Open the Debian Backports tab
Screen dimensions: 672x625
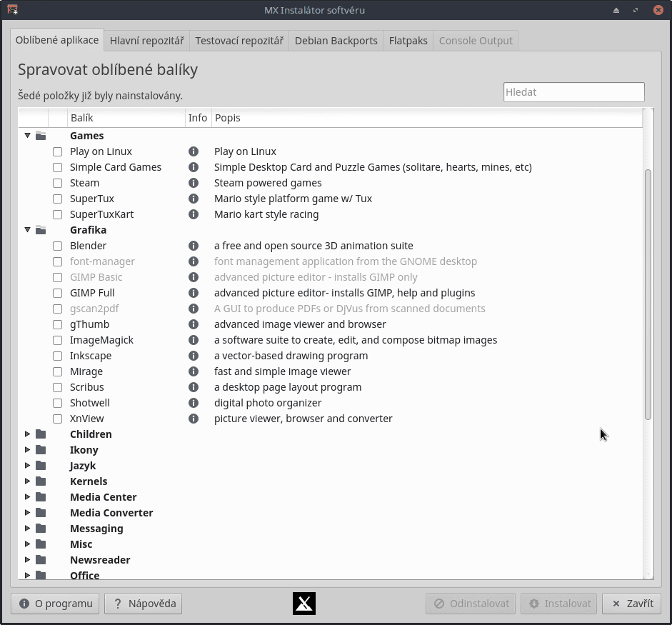click(336, 41)
